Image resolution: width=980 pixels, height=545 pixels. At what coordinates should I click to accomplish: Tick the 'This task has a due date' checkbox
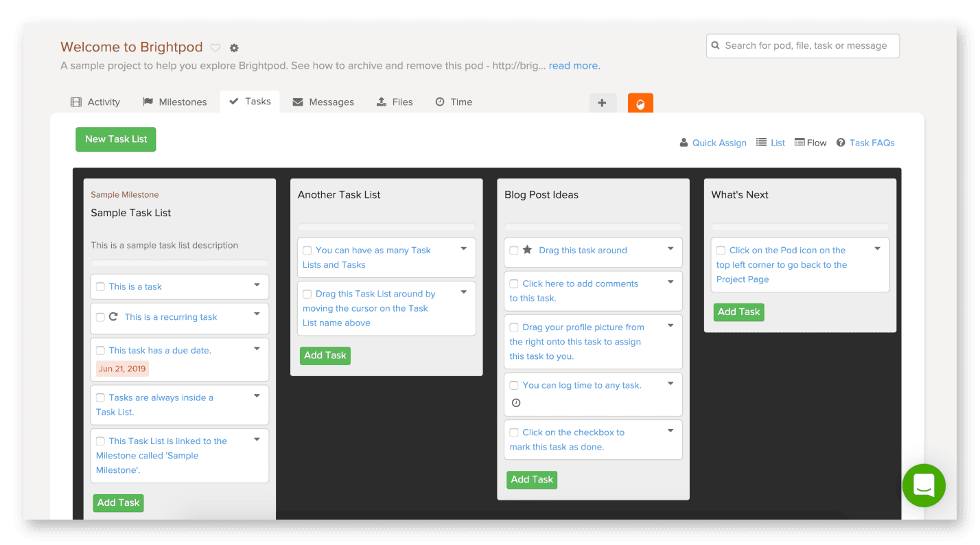click(101, 351)
